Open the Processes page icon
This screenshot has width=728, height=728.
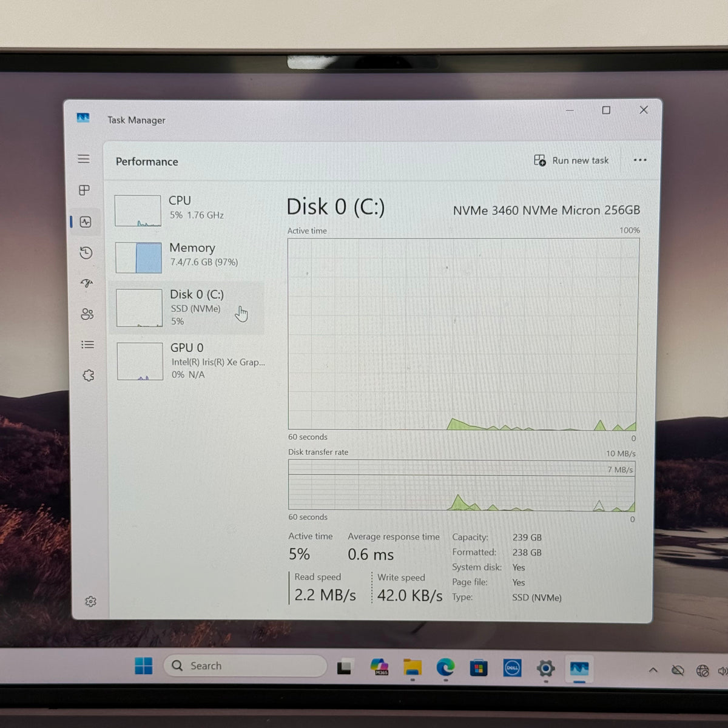coord(84,190)
